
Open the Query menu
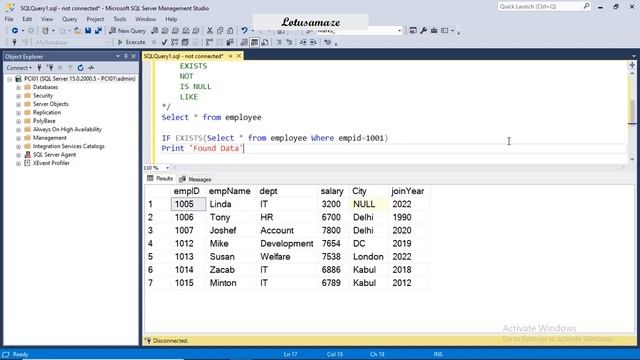pos(69,19)
